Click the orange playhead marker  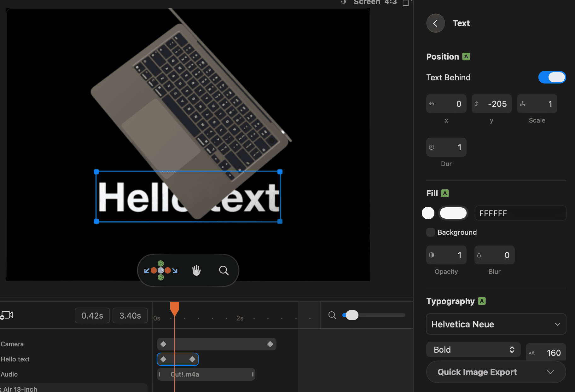coord(174,308)
